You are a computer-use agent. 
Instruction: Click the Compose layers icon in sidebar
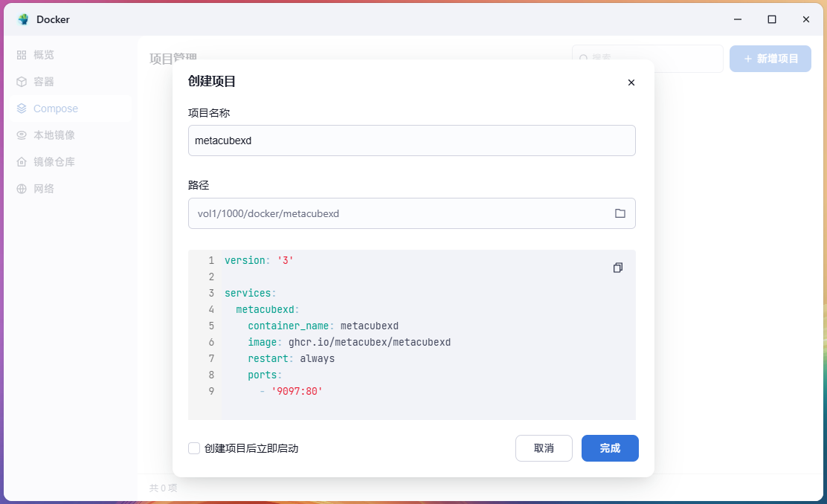22,109
